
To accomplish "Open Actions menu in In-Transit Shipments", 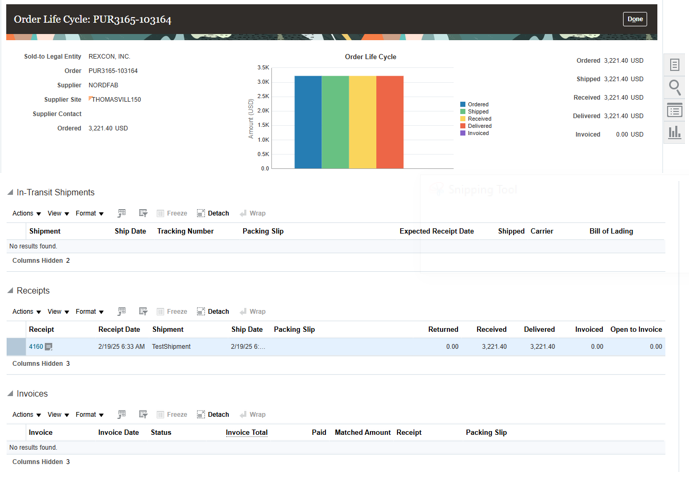I will coord(26,213).
